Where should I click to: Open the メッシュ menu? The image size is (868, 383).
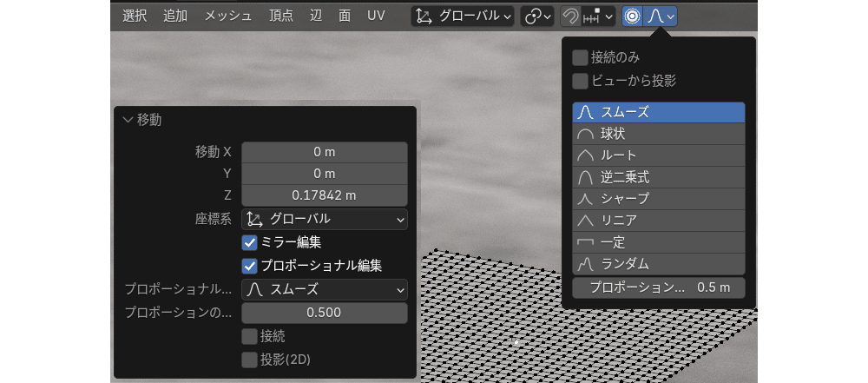tap(228, 16)
